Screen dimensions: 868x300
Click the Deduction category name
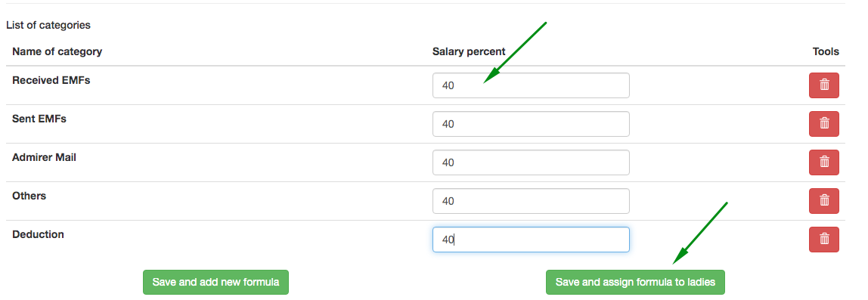point(39,234)
